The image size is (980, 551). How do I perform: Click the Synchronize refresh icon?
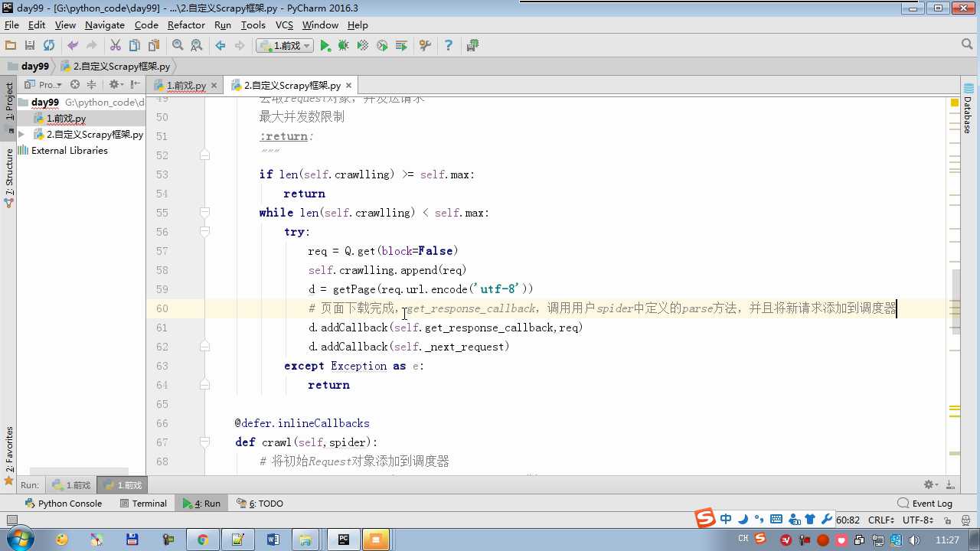[49, 46]
